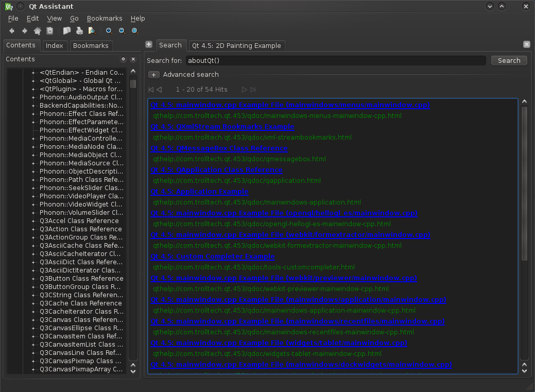Switch to the Bookmarks side tab

point(91,46)
